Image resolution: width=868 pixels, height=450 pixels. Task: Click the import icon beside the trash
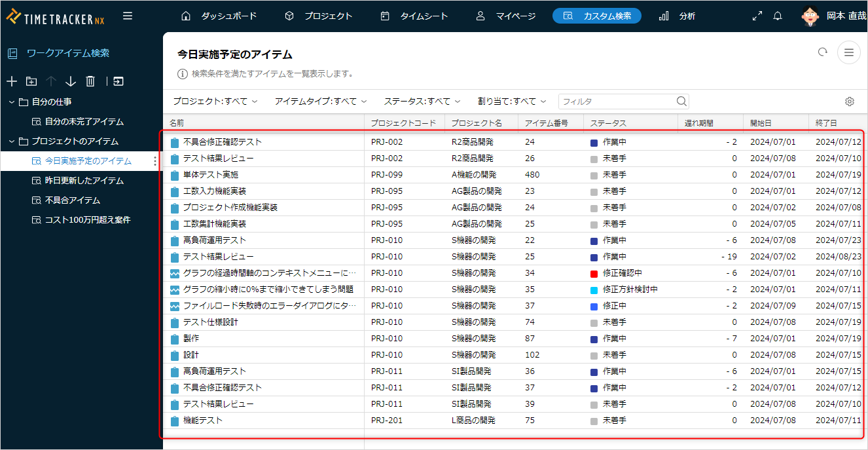coord(118,81)
